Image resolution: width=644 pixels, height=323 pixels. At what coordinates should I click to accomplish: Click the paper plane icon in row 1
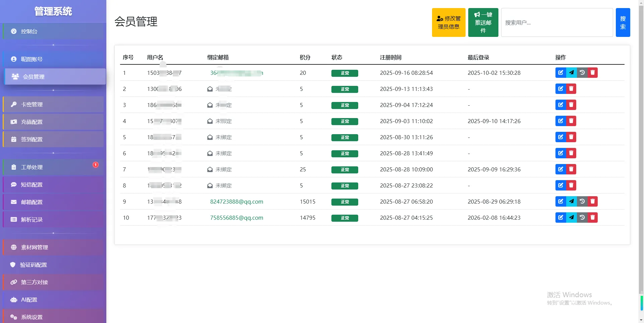(x=571, y=73)
